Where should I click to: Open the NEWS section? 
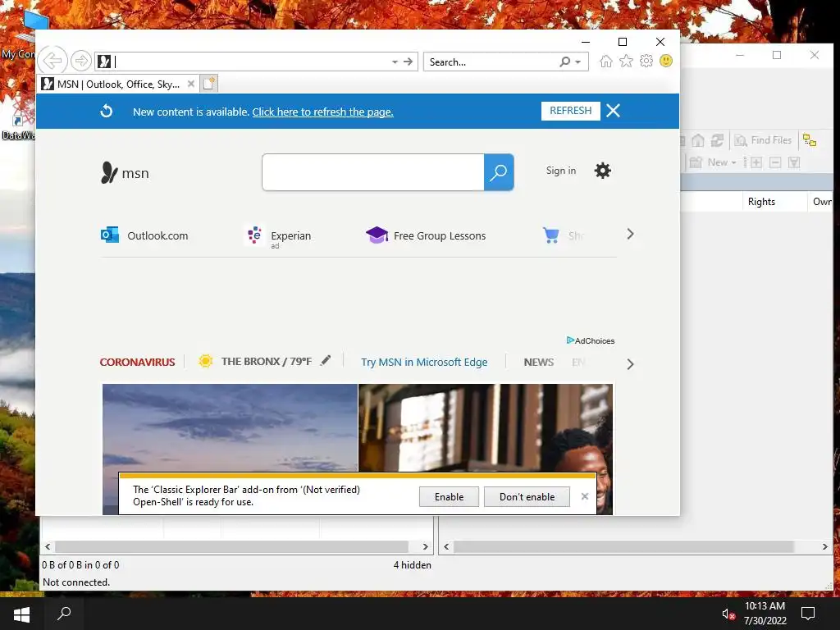tap(538, 362)
